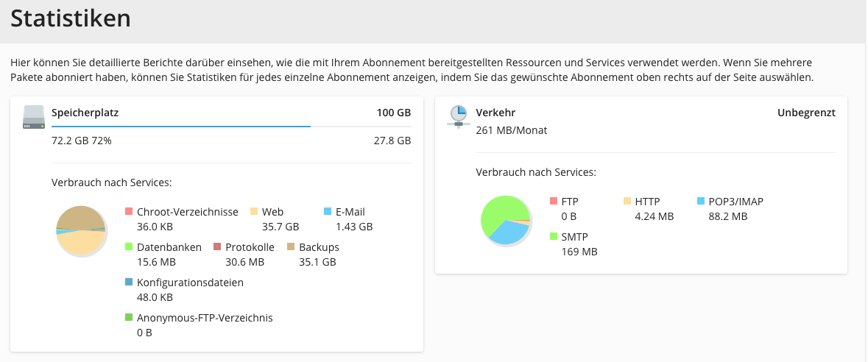Click the Verkehr traffic clock icon
Screen dimensions: 868x362
[458, 116]
